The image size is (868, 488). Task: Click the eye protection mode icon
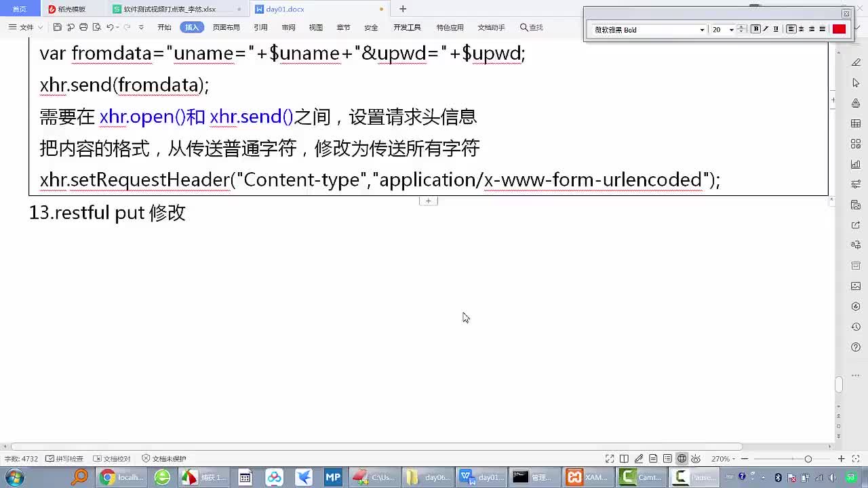pos(696,459)
